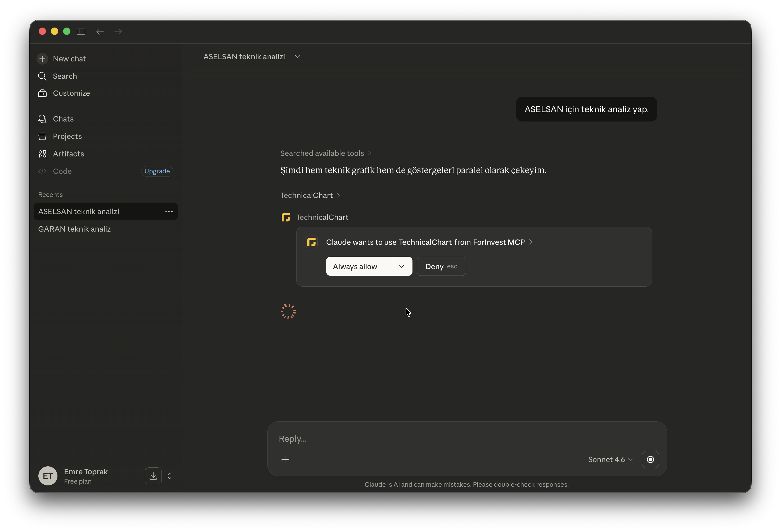The width and height of the screenshot is (781, 532).
Task: Stop the response generation
Action: 650,459
